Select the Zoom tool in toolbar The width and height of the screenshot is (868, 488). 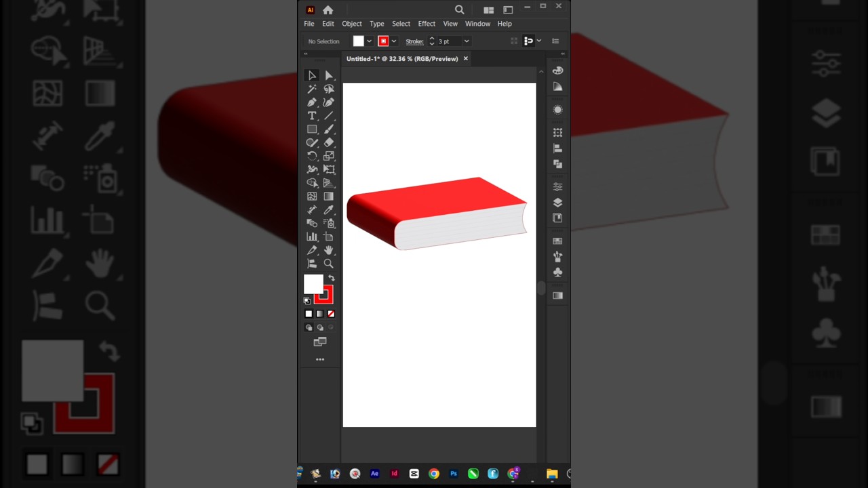(329, 264)
